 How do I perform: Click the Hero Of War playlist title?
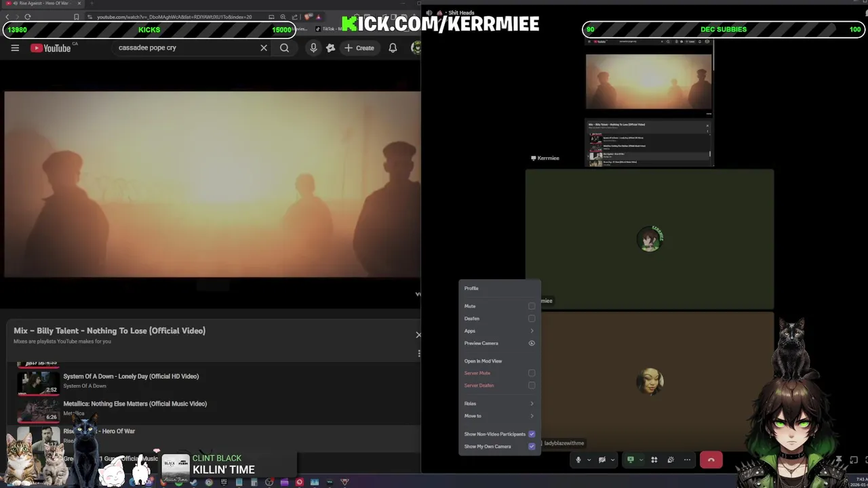(99, 431)
